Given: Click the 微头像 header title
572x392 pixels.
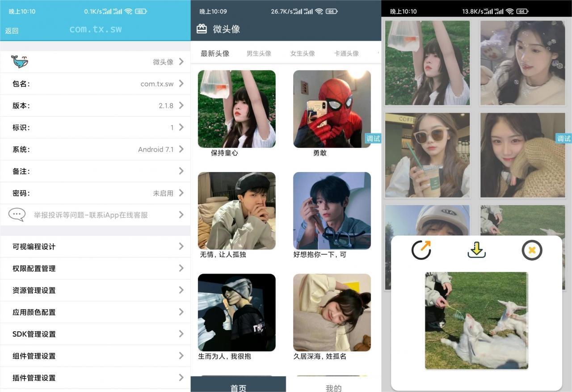Looking at the screenshot, I should coord(227,29).
